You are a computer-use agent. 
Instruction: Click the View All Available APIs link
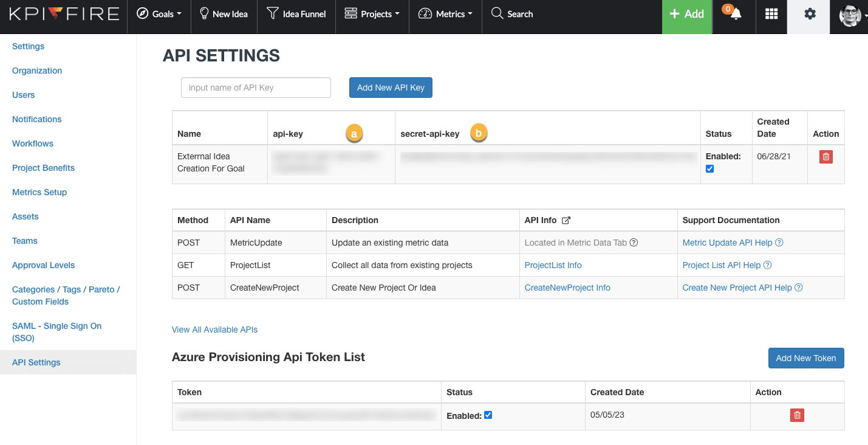pos(214,329)
